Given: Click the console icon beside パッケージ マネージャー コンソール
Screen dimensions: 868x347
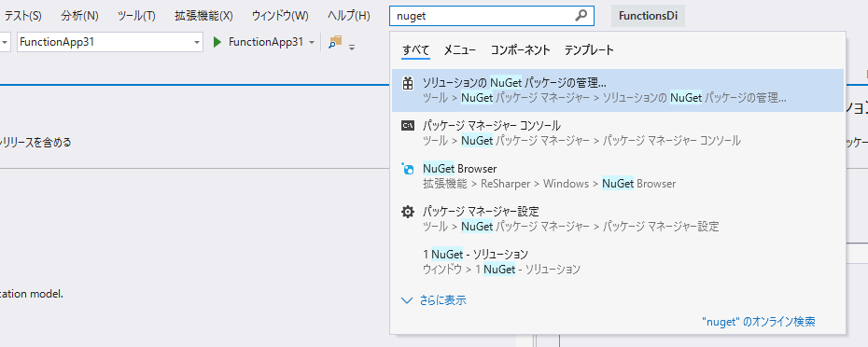Looking at the screenshot, I should coord(408,126).
